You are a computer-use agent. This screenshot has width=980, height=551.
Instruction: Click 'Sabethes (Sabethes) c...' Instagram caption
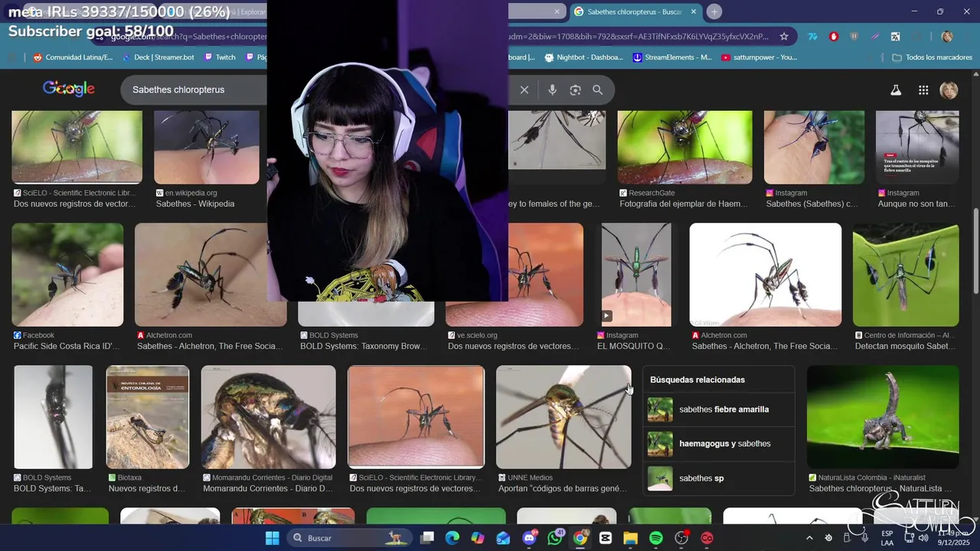812,204
